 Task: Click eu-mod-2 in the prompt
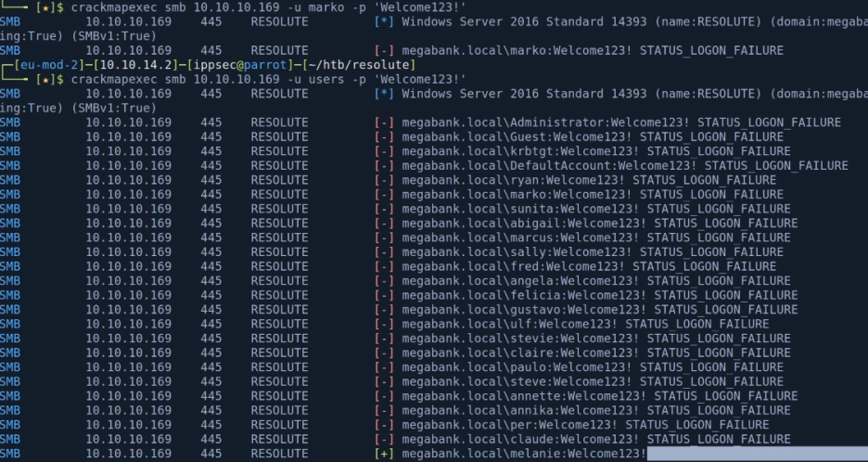[49, 65]
